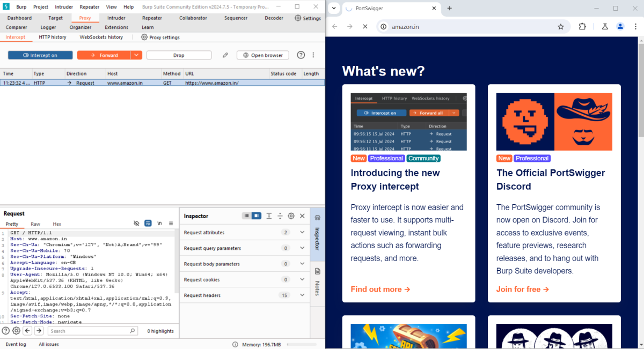Switch to WebSockets history tab
Viewport: 644px width, 349px height.
[101, 37]
